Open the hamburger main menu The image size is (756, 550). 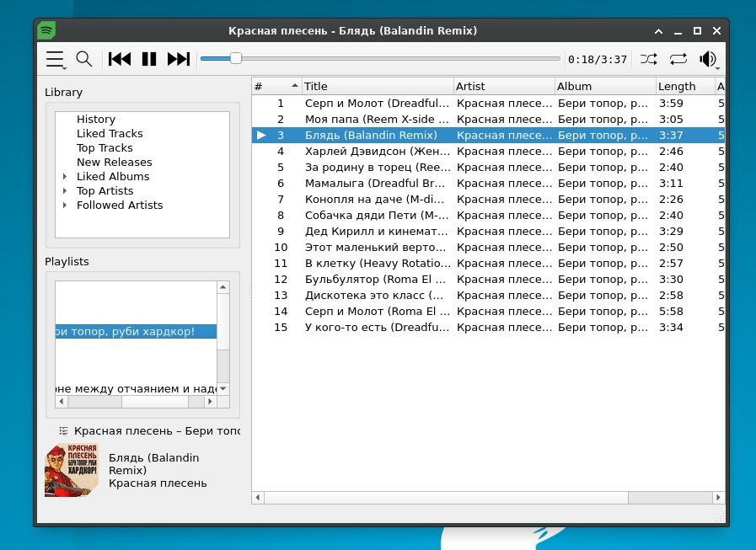click(56, 59)
